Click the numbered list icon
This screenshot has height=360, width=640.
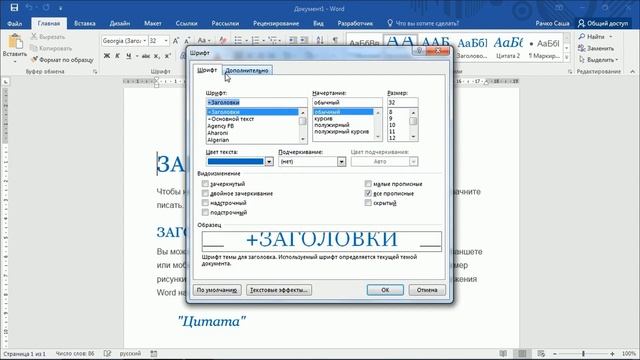tap(256, 40)
